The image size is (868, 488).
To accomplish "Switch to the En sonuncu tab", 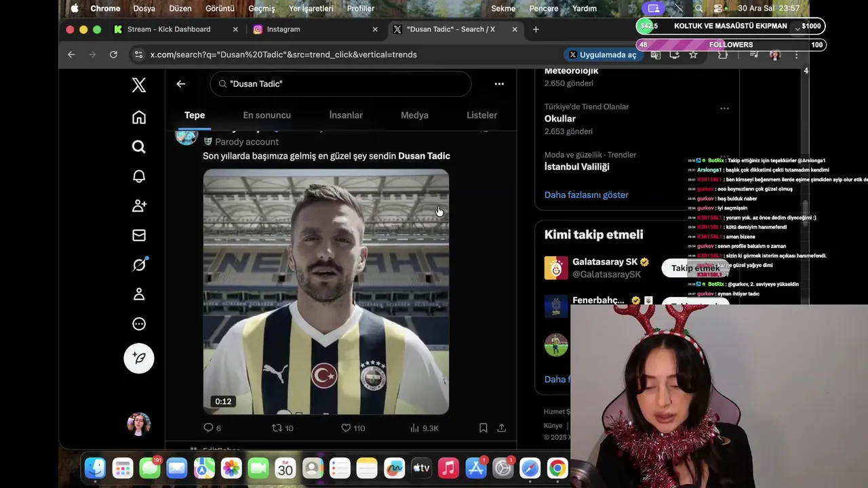I will pyautogui.click(x=267, y=115).
